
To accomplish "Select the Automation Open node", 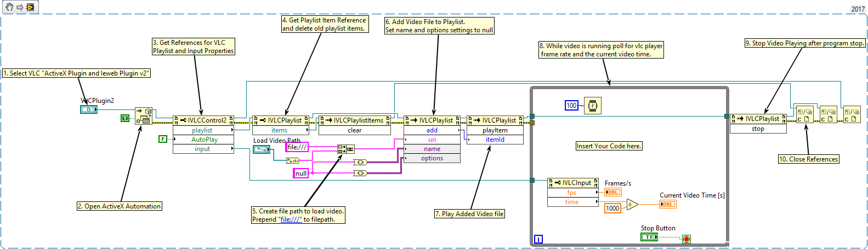I will (144, 116).
